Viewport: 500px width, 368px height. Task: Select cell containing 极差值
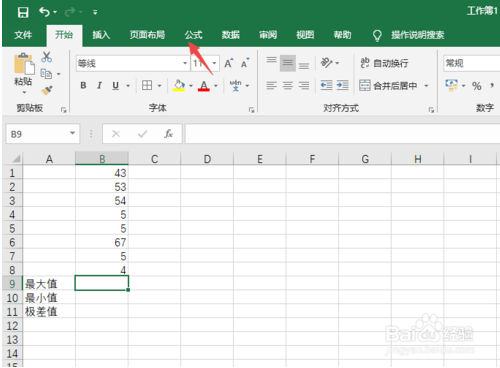pyautogui.click(x=49, y=312)
